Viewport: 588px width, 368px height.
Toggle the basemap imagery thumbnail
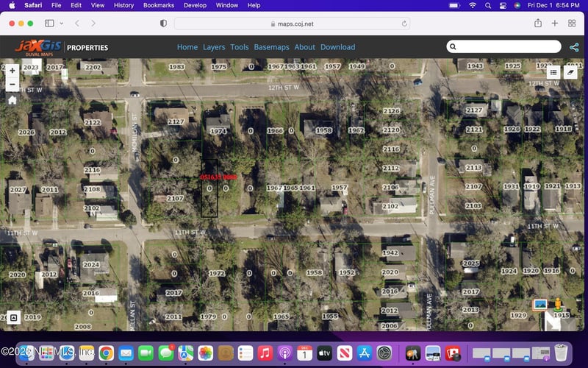tap(540, 304)
